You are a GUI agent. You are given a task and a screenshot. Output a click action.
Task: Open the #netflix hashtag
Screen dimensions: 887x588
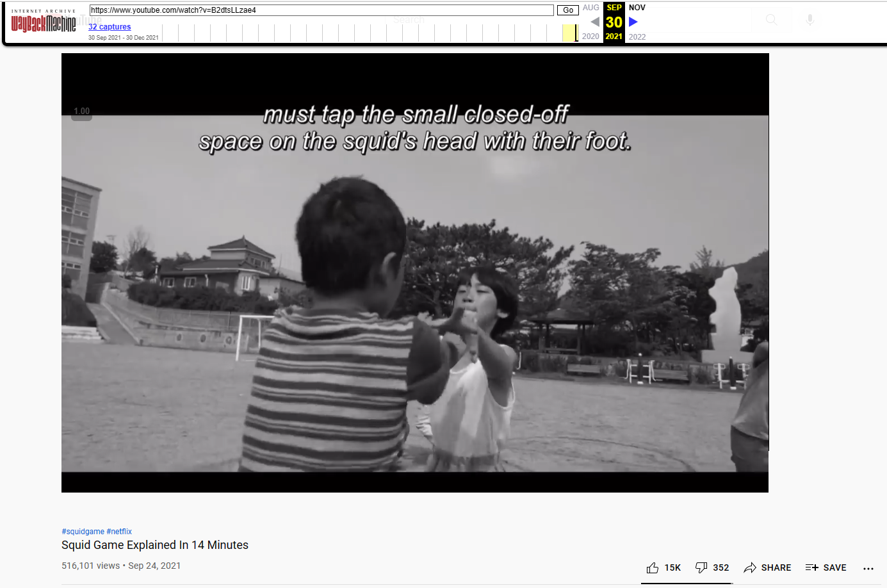[x=119, y=532]
